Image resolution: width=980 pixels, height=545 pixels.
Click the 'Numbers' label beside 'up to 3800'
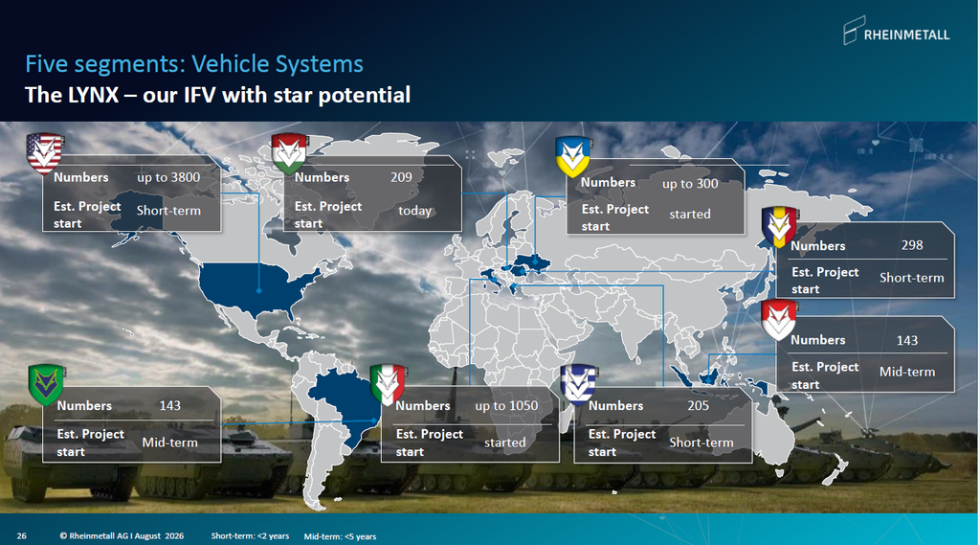pos(81,177)
